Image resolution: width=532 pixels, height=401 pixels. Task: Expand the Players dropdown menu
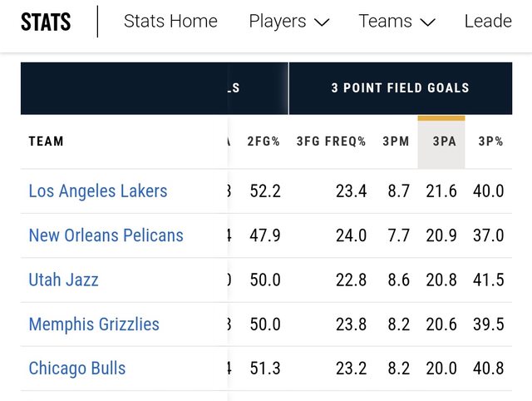[x=288, y=22]
